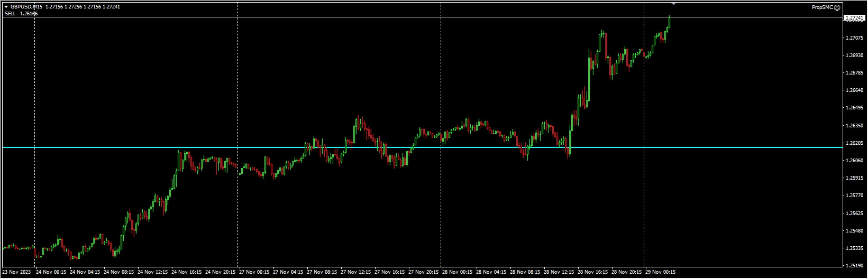Click the current price tag 1.27241

click(x=854, y=18)
